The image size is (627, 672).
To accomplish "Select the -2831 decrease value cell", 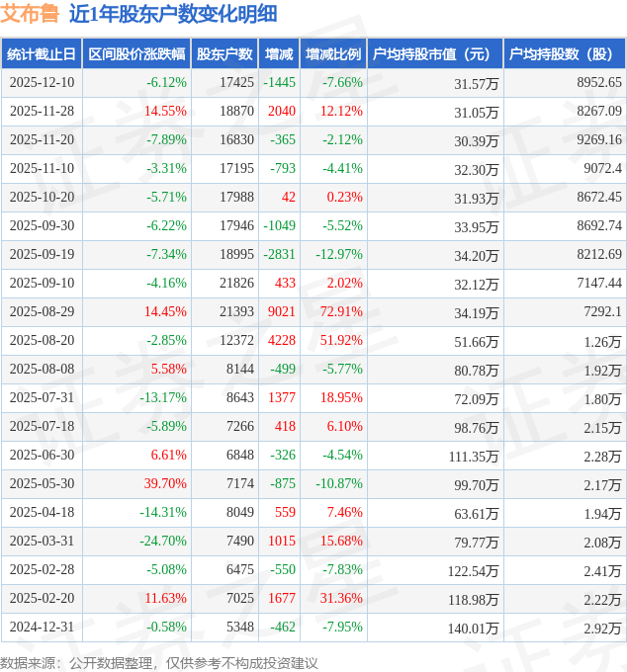I will point(280,255).
